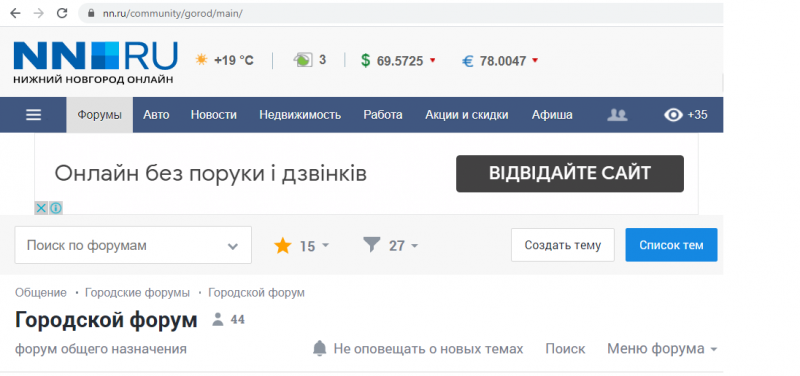The height and width of the screenshot is (376, 800).
Task: Click the traffic jam indicator icon
Action: pyautogui.click(x=303, y=60)
